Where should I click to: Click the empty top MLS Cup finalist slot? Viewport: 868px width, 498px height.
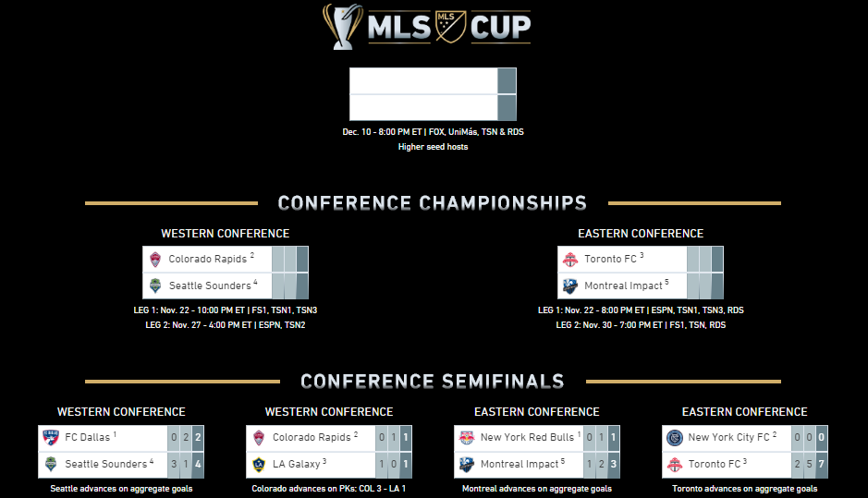(x=423, y=81)
